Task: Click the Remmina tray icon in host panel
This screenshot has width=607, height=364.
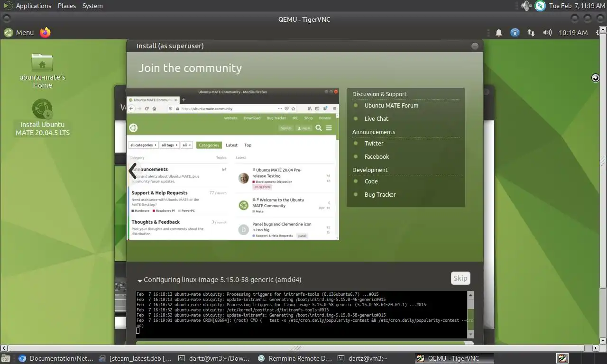Action: (x=540, y=6)
